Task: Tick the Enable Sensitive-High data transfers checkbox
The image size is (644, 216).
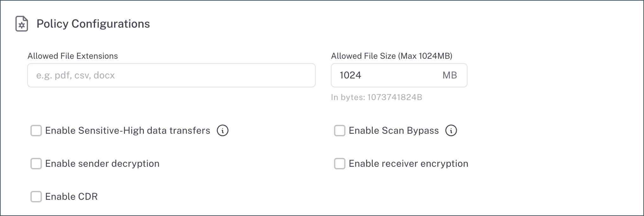Action: coord(36,131)
